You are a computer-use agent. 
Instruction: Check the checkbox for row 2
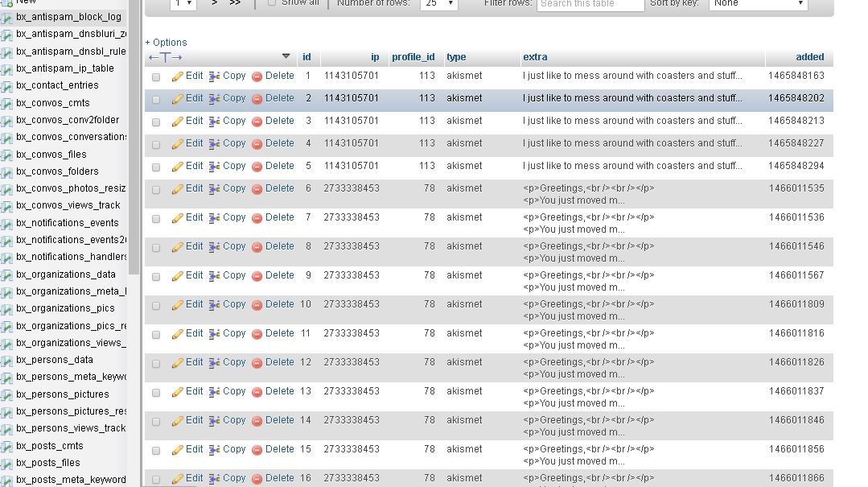(156, 100)
